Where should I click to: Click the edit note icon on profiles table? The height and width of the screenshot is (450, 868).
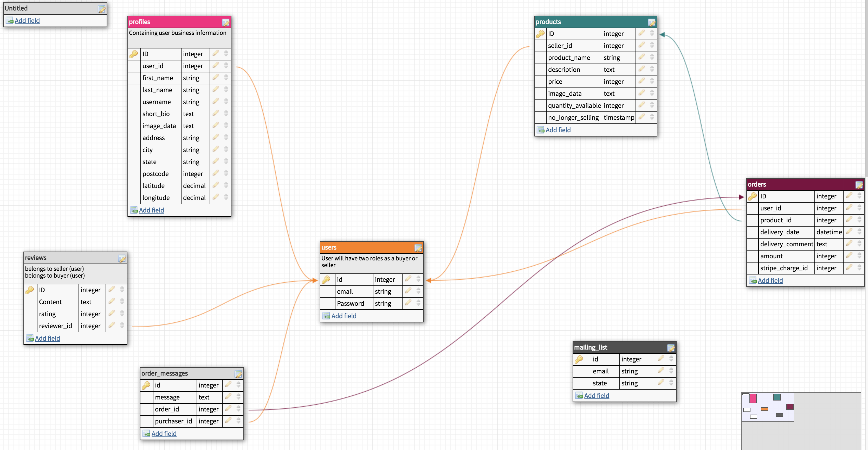[x=225, y=23]
